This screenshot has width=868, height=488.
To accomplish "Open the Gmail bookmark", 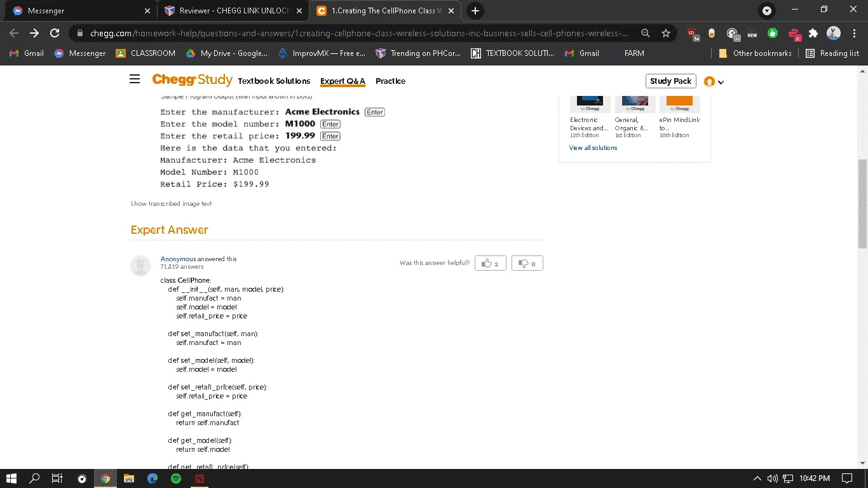I will (x=27, y=53).
